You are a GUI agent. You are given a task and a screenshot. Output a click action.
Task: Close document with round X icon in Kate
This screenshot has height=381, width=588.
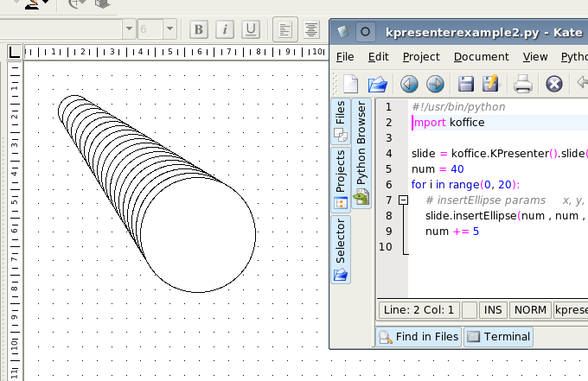point(554,84)
